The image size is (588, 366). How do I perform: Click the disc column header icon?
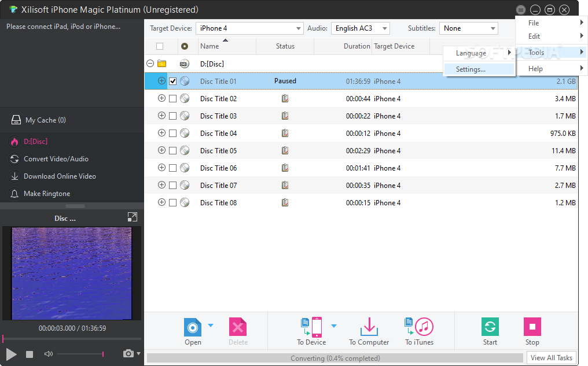click(x=185, y=46)
